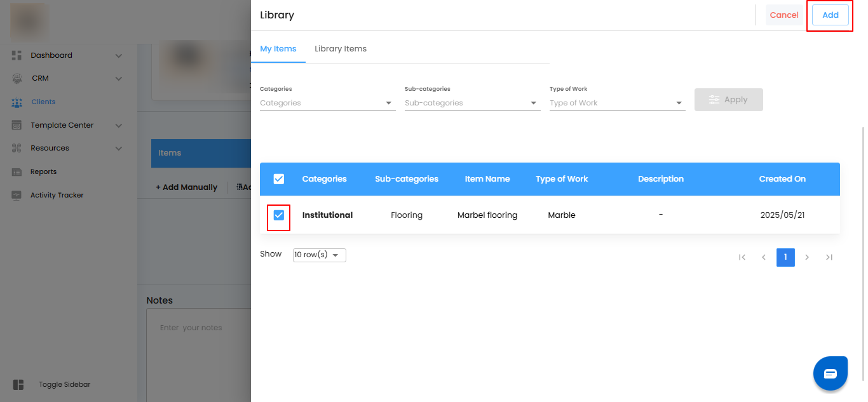Screen dimensions: 868x402
Task: Expand the Type of Work dropdown
Action: click(x=617, y=103)
